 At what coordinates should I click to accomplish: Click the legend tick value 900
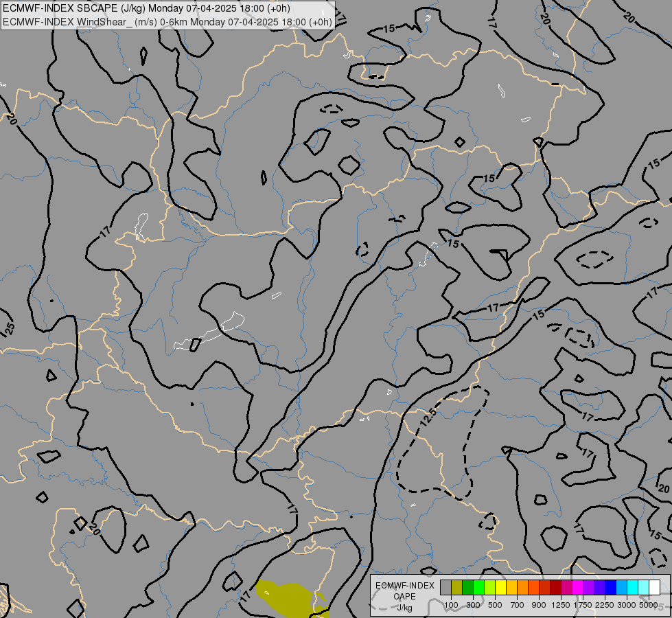click(x=539, y=605)
